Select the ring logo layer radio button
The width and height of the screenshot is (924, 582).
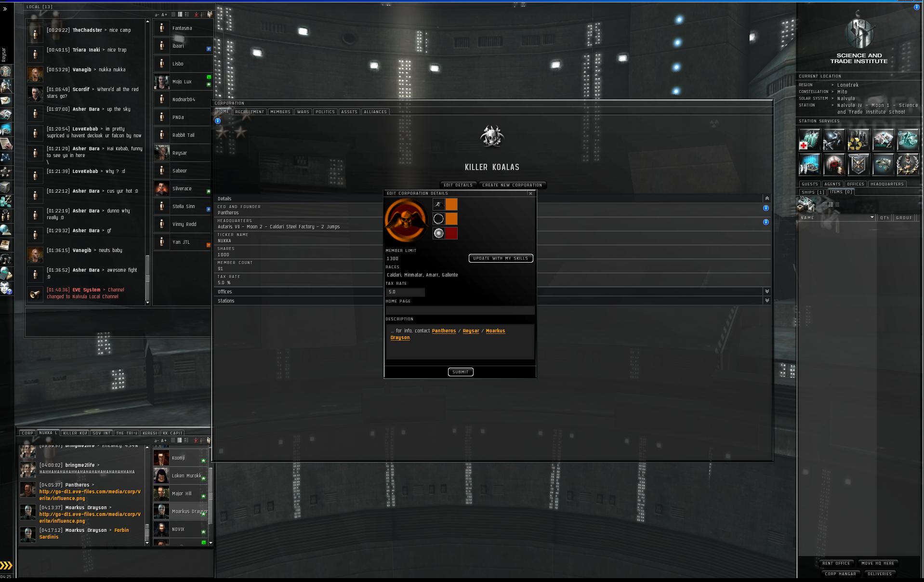(438, 219)
